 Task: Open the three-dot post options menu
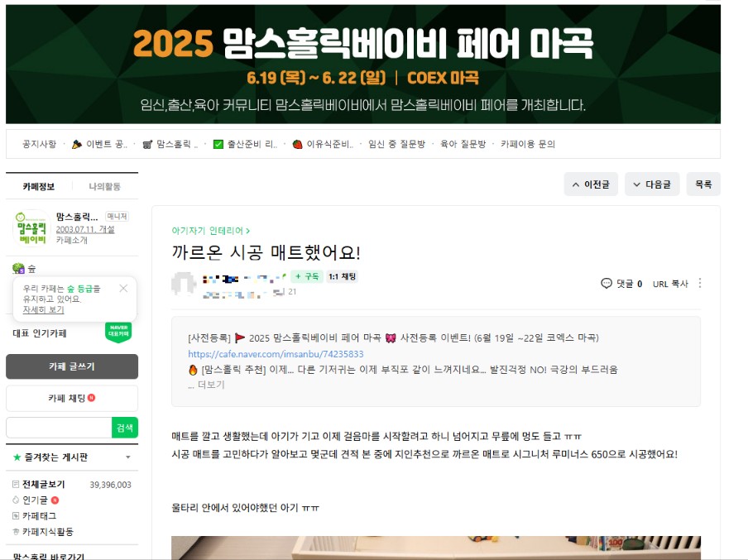(x=700, y=284)
